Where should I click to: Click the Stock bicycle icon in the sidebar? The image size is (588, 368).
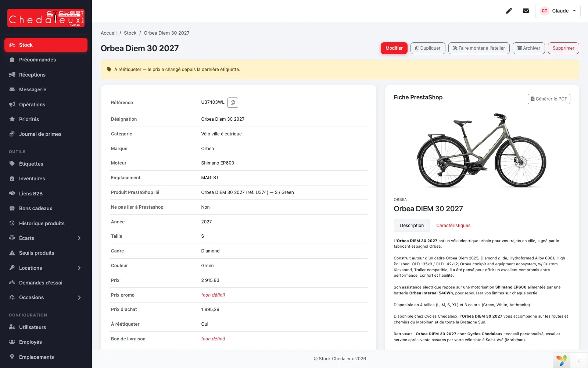tap(12, 45)
